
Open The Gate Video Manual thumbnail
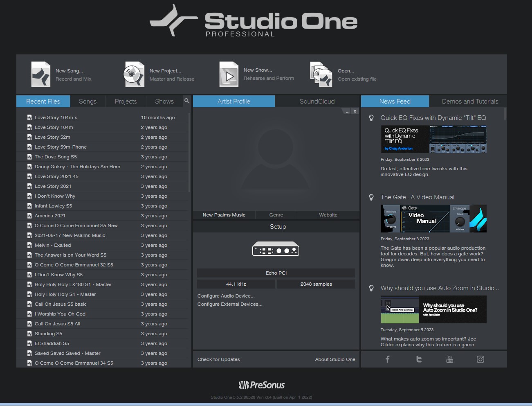click(433, 219)
